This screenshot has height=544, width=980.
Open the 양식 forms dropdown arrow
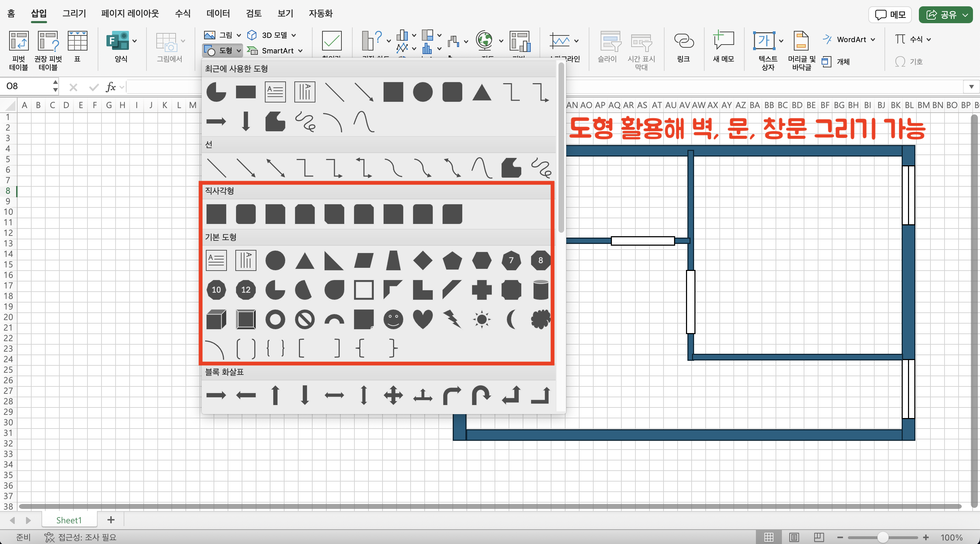click(134, 41)
